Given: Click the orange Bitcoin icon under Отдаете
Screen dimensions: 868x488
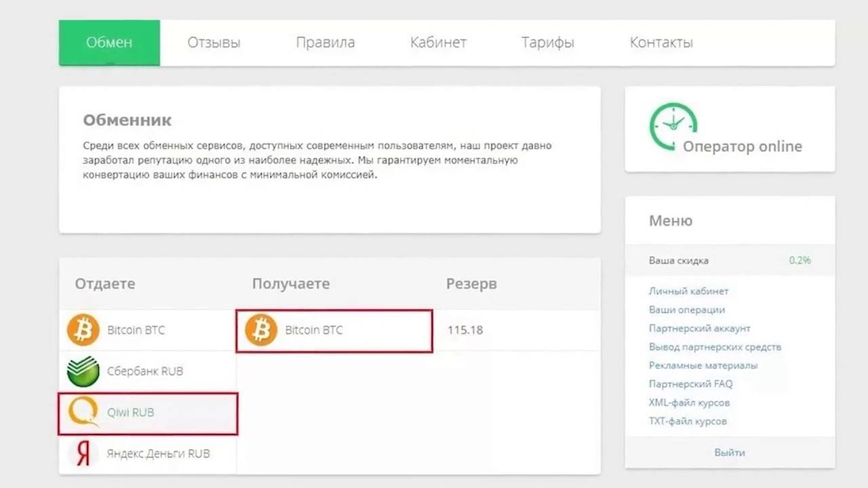Looking at the screenshot, I should click(x=83, y=331).
